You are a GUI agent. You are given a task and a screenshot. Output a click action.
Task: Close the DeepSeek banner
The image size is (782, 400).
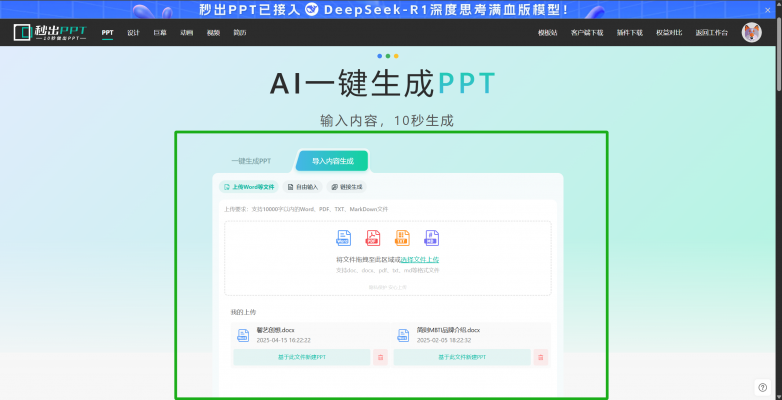(x=768, y=9)
